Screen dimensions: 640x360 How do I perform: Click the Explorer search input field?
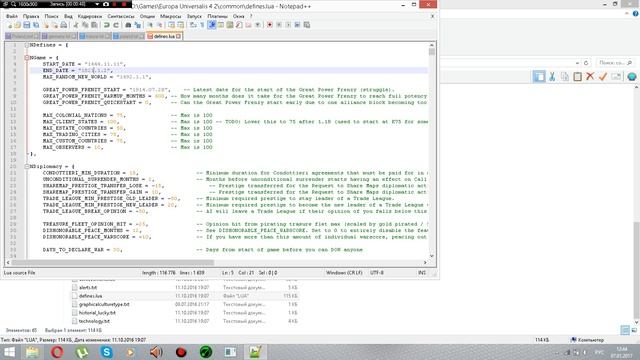[615, 63]
